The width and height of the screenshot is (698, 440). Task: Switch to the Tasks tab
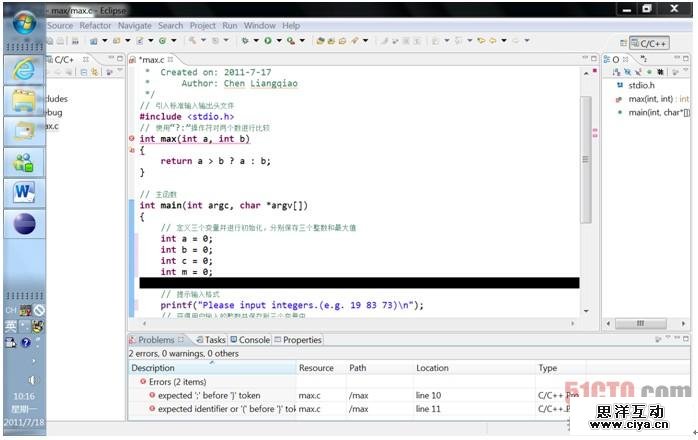pos(214,340)
